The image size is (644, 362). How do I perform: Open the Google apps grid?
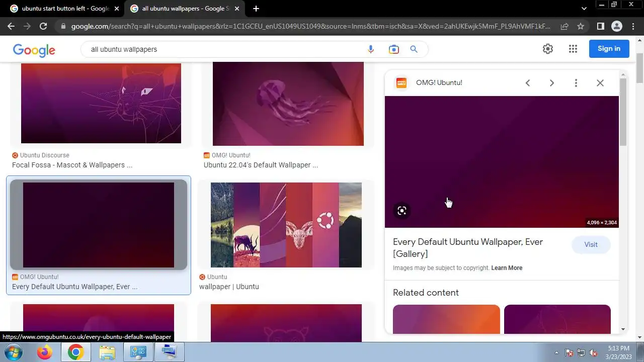(x=573, y=49)
